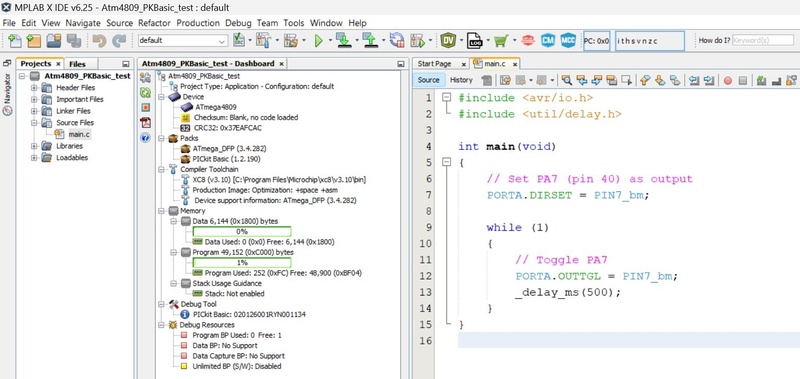The height and width of the screenshot is (379, 800).
Task: Switch editor to Source view
Action: tap(429, 80)
